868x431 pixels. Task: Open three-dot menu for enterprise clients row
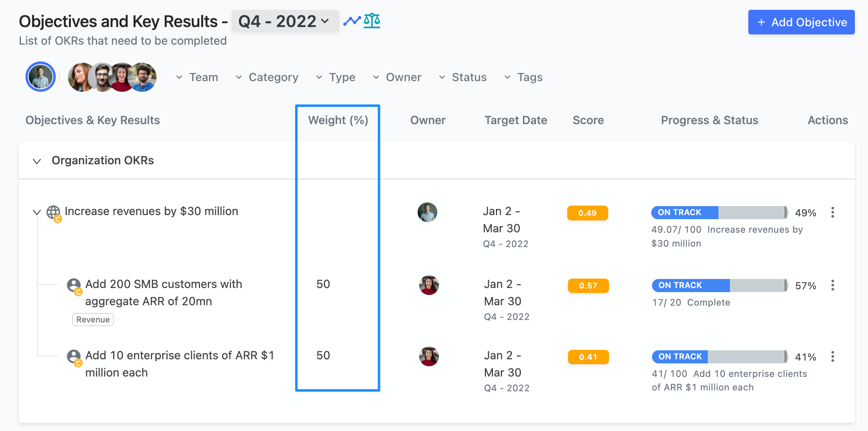pos(832,356)
